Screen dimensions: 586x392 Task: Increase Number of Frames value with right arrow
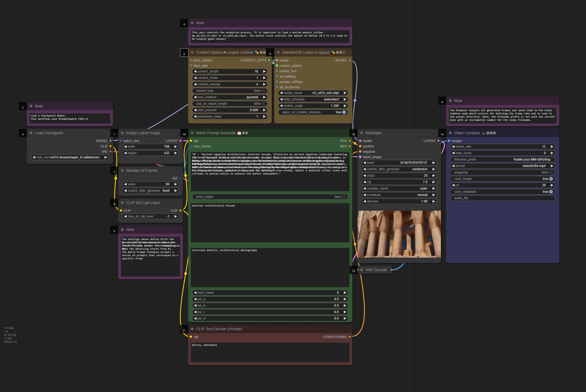176,184
